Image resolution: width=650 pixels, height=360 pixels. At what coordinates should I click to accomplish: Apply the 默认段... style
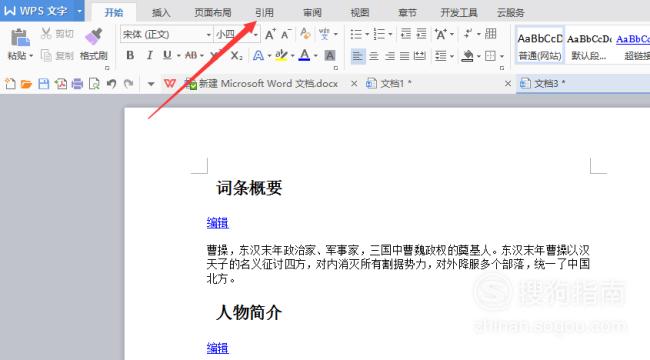(x=589, y=45)
